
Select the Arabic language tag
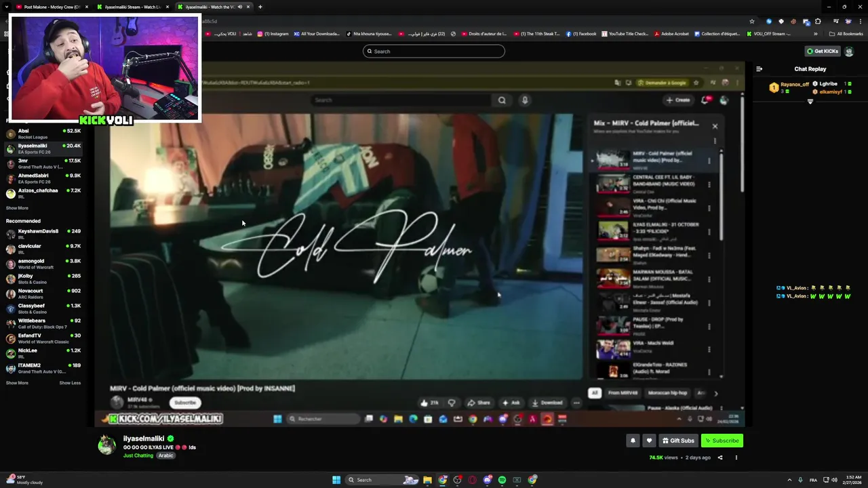pyautogui.click(x=166, y=455)
